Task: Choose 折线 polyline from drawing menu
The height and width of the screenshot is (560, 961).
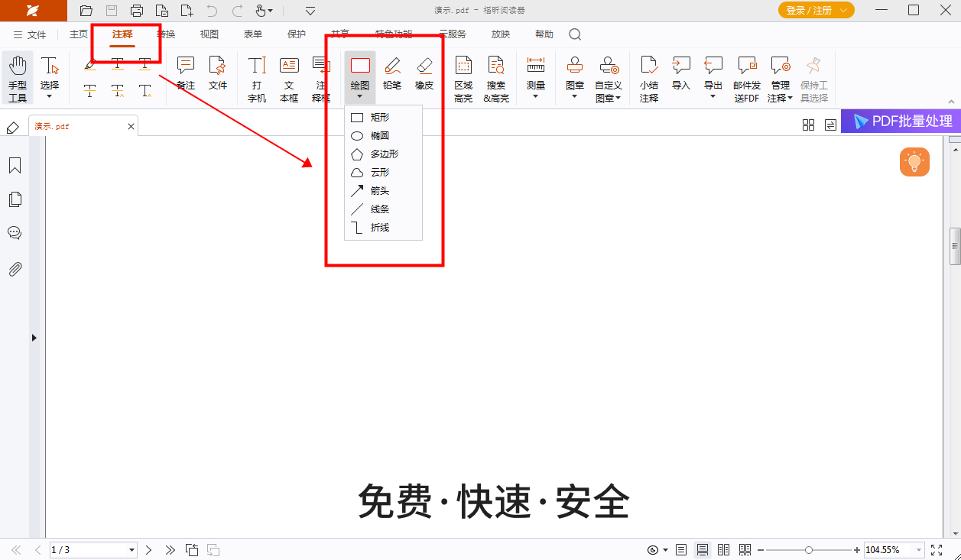Action: [384, 227]
